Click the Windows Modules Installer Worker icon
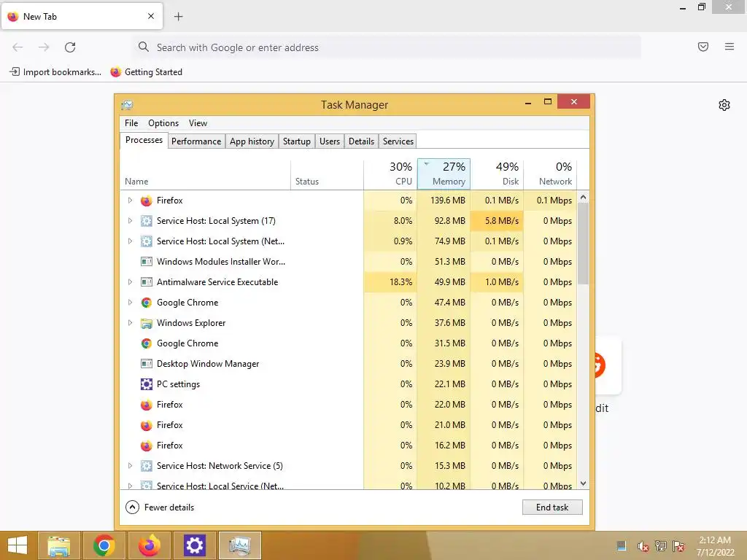747x560 pixels. tap(146, 262)
